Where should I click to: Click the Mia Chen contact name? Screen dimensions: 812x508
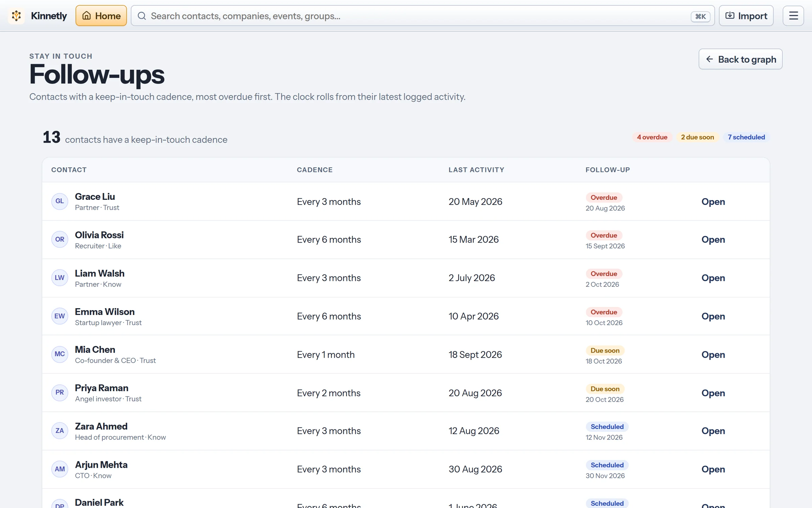coord(95,350)
